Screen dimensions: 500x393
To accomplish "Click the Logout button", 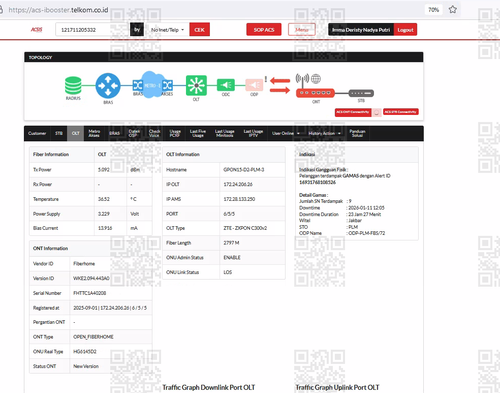I will click(405, 30).
